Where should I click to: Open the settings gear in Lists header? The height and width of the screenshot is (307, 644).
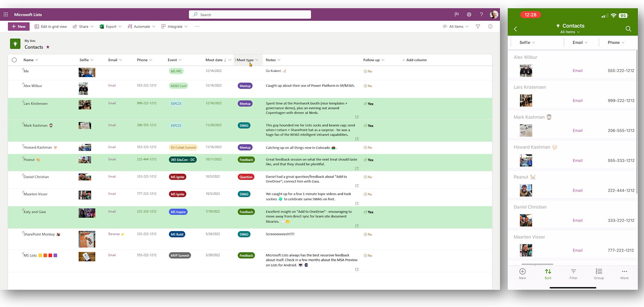pyautogui.click(x=469, y=15)
